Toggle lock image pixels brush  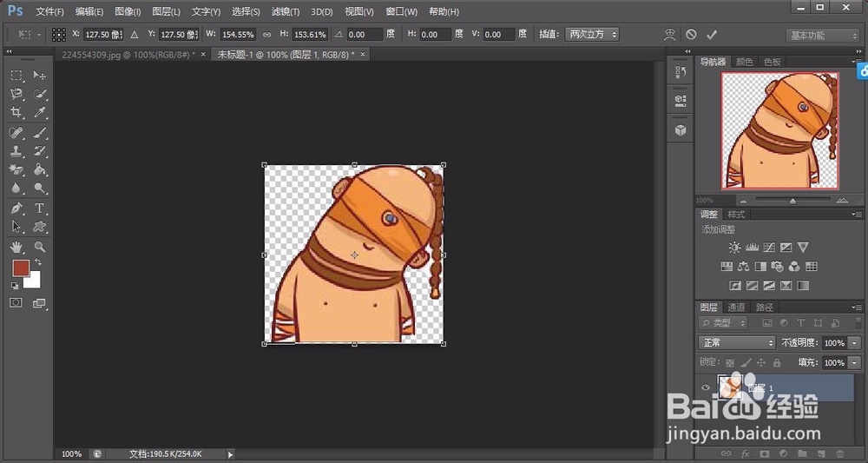click(x=746, y=363)
